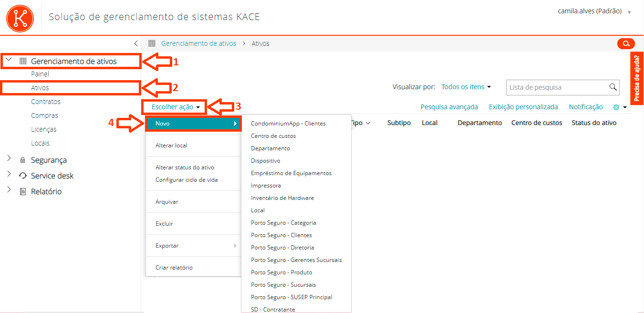Viewport: 644px width, 313px height.
Task: Select Porto Seguro - Produto
Action: point(281,272)
